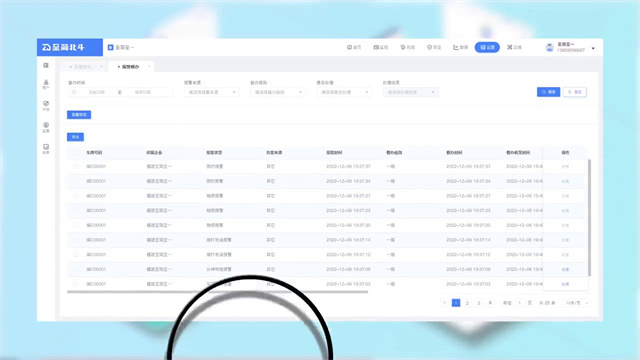Open the first top navigation item with monitor icon
This screenshot has width=640, height=360.
(354, 47)
